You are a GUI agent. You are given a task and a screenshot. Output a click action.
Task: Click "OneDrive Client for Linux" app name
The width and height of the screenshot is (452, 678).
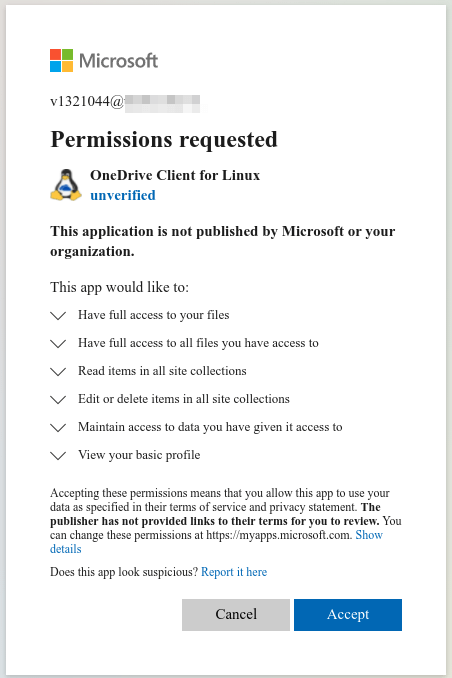coord(175,175)
